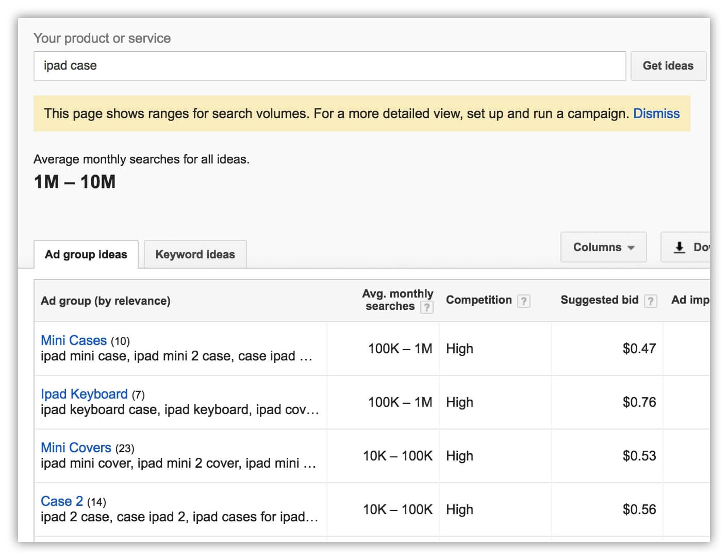Screen dimensions: 728x560
Task: Click help icon beside Suggested bid
Action: (651, 301)
